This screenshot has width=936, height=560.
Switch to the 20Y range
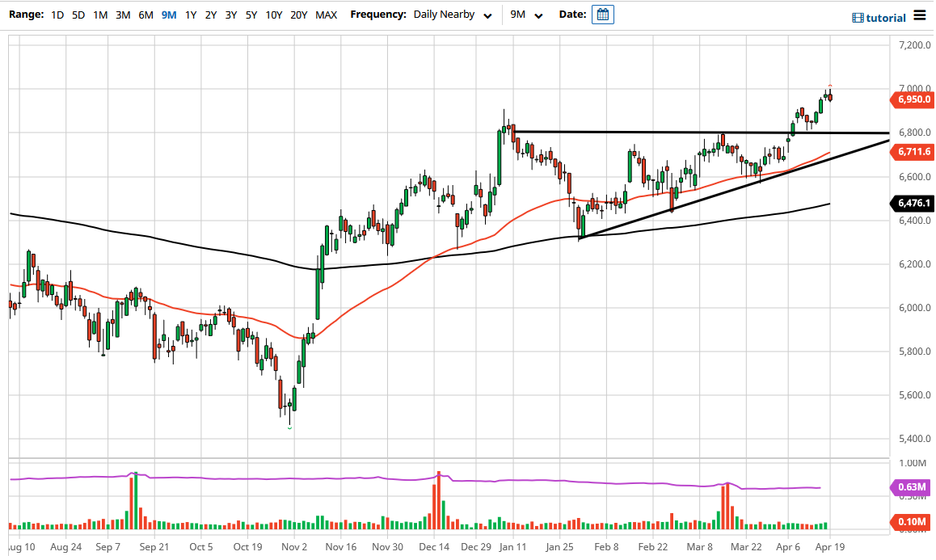click(x=298, y=15)
